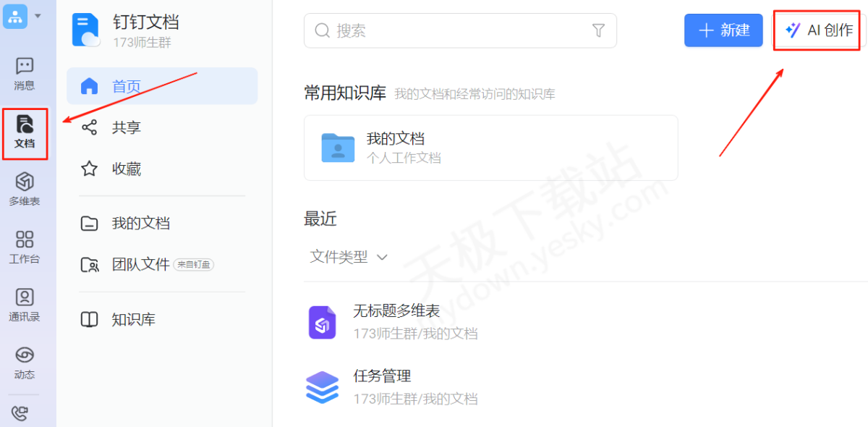Open the organization avatar icon

pyautogui.click(x=15, y=16)
